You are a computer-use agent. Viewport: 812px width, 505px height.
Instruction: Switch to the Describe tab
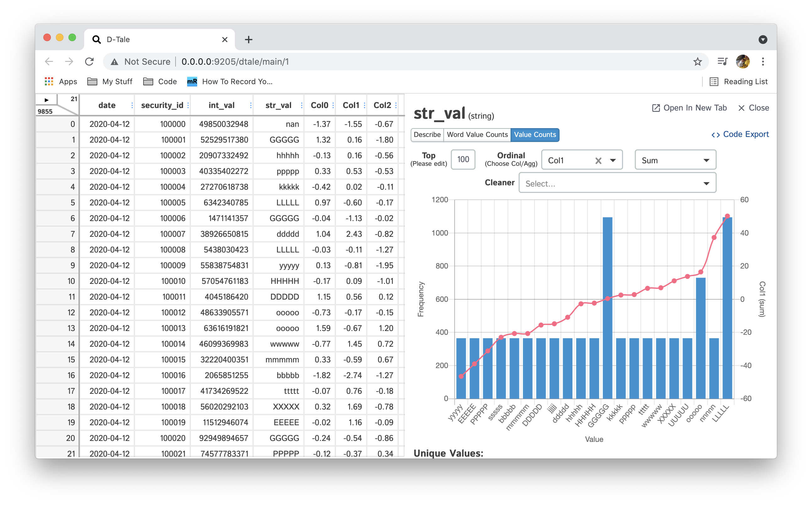pos(427,135)
